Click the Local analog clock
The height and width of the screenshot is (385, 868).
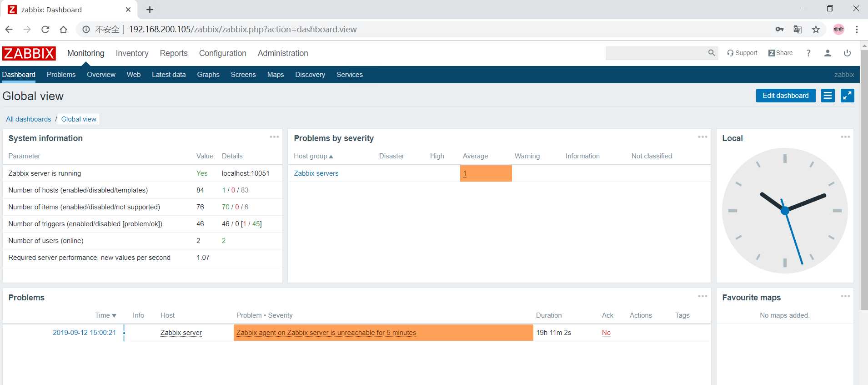pyautogui.click(x=785, y=211)
